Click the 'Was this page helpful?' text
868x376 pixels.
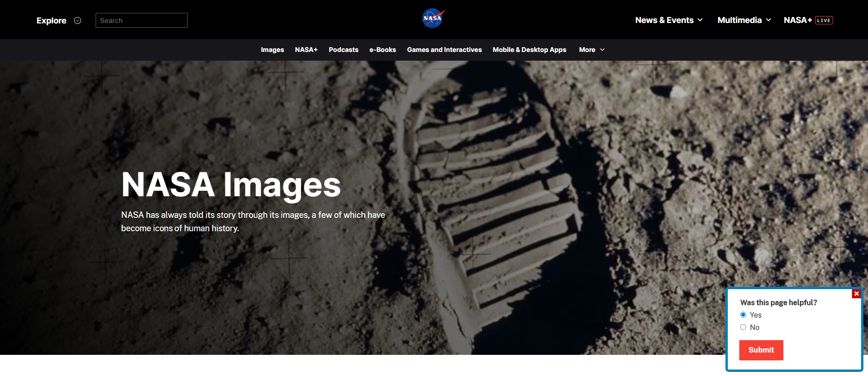pos(778,302)
